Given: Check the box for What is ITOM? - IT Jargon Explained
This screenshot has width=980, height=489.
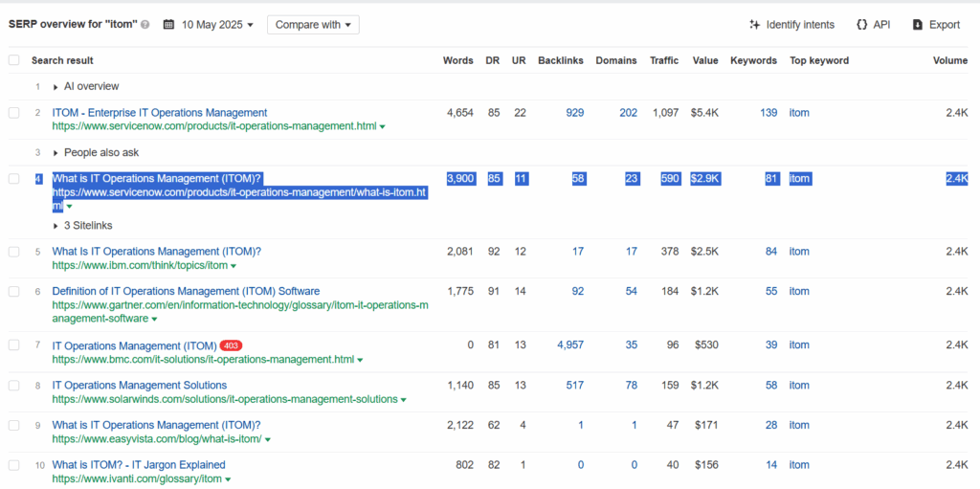Looking at the screenshot, I should point(13,465).
